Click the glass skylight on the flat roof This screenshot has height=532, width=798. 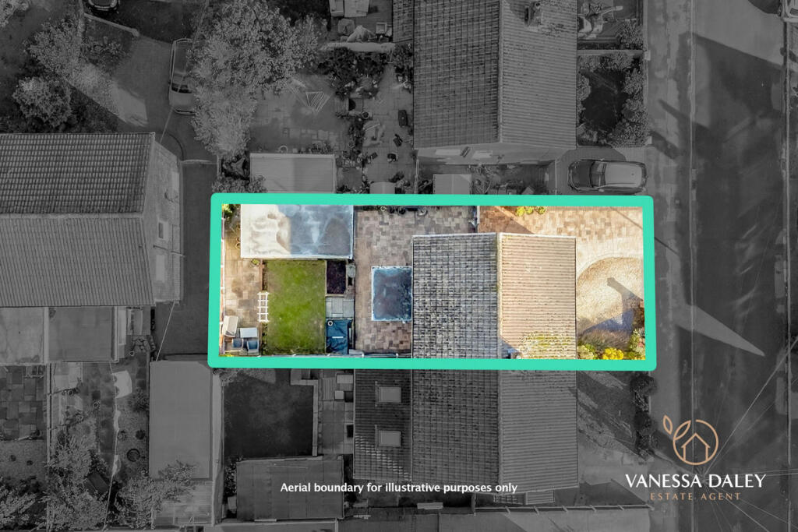pyautogui.click(x=391, y=293)
